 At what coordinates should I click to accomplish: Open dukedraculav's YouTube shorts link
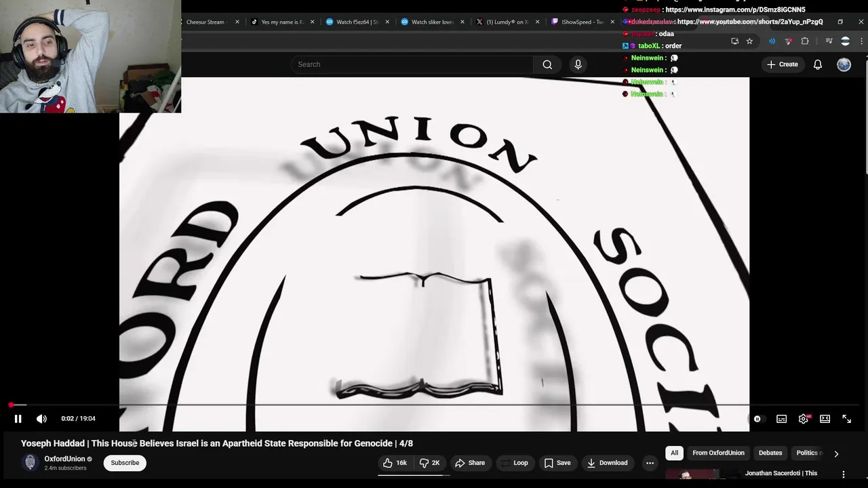(x=750, y=22)
